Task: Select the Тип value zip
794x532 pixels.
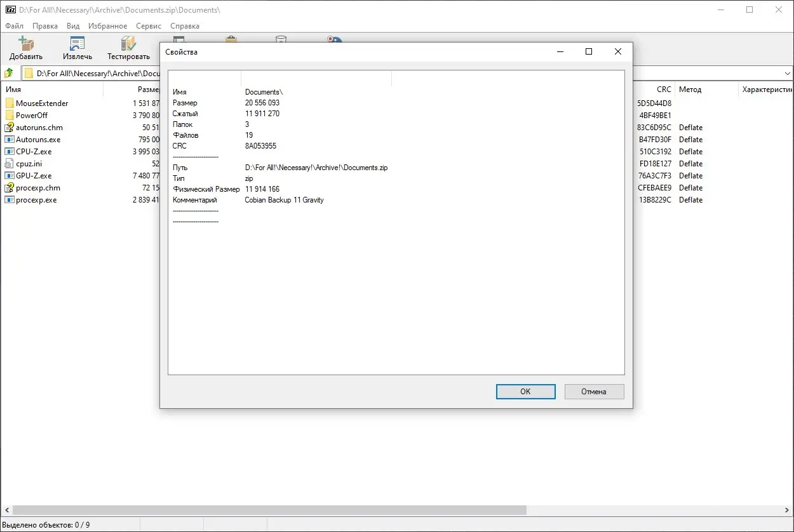Action: (249, 178)
